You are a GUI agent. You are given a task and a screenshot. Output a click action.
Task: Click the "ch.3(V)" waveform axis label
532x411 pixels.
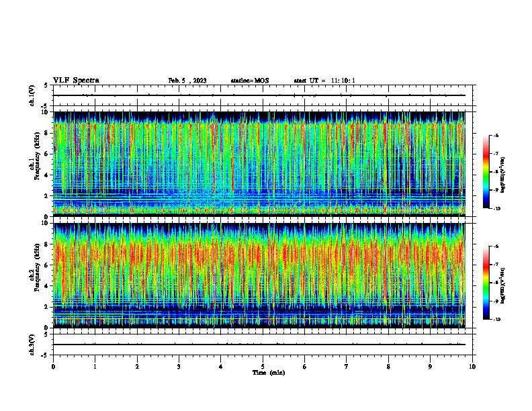coord(32,345)
